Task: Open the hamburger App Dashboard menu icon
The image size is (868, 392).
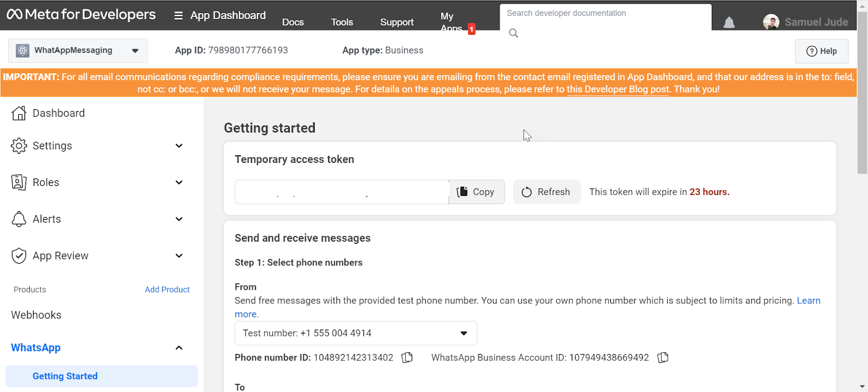Action: click(x=178, y=16)
